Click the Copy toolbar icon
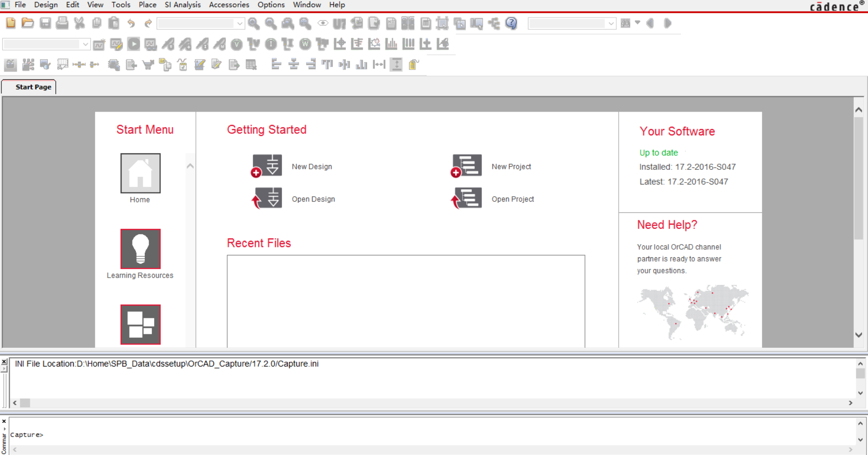This screenshot has height=455, width=868. point(96,23)
